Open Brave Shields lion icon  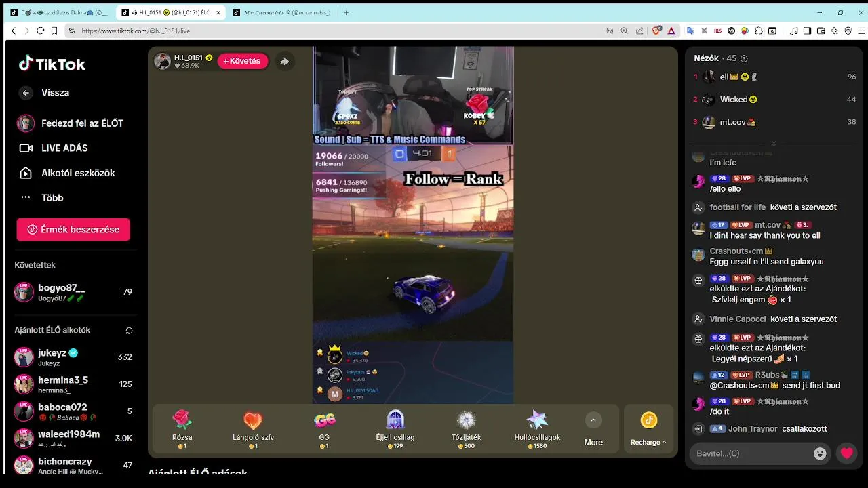click(x=656, y=30)
